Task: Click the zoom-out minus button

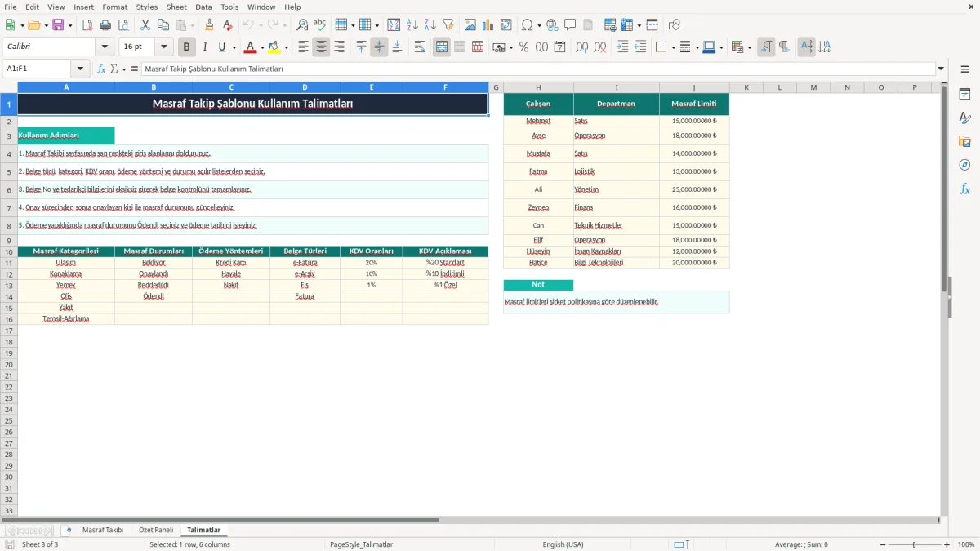Action: tap(882, 544)
